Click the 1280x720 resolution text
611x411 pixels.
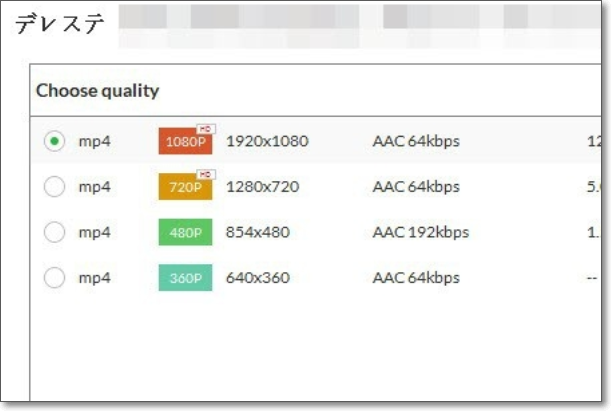pyautogui.click(x=262, y=187)
